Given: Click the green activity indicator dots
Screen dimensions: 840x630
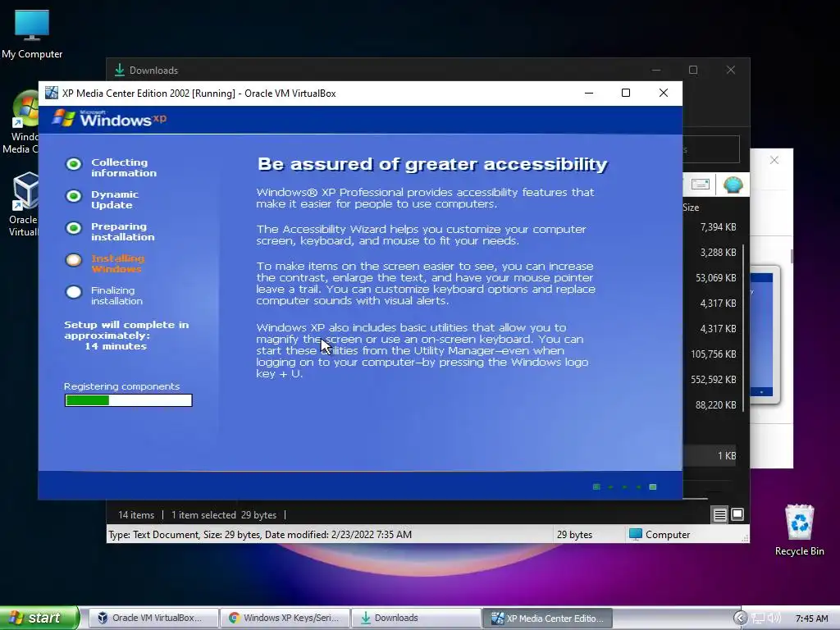Looking at the screenshot, I should (x=624, y=486).
